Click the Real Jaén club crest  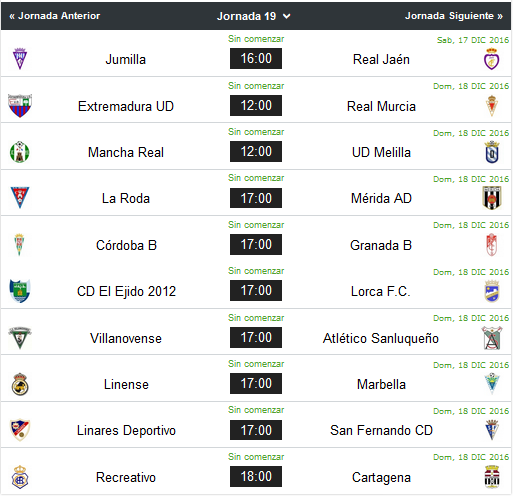click(x=491, y=59)
